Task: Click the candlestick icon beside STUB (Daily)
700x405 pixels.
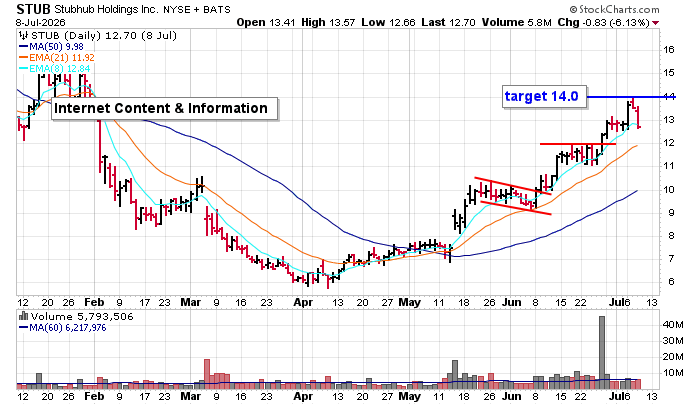Action: tap(23, 36)
